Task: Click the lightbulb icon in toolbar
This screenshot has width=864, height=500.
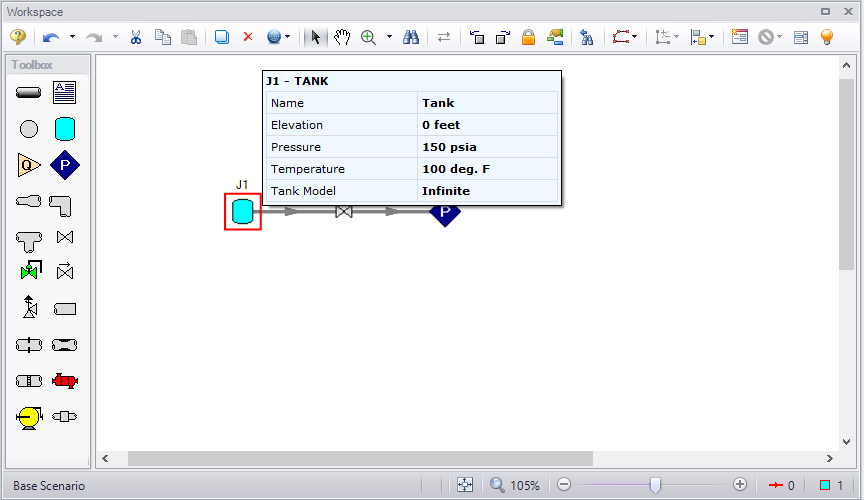Action: [827, 37]
